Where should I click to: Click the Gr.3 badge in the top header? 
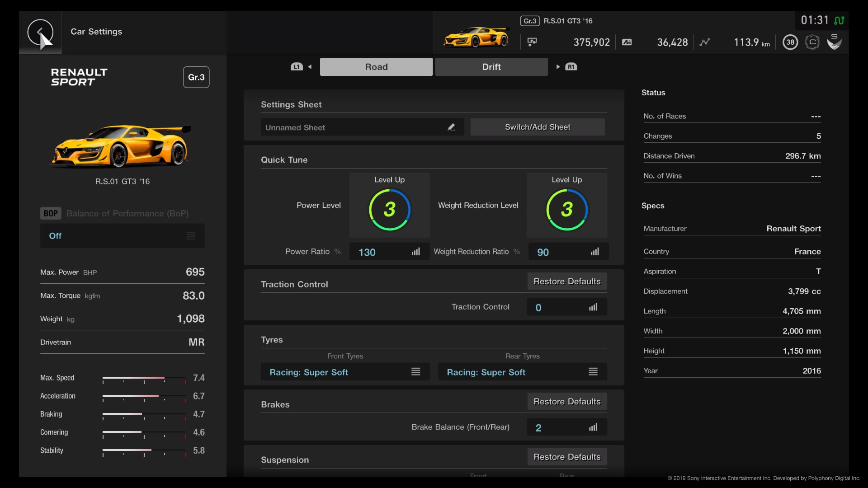[x=530, y=21]
